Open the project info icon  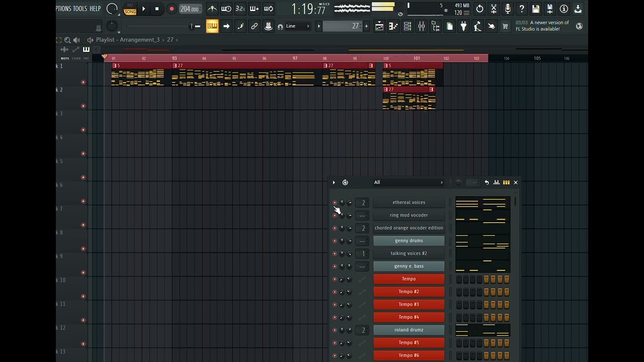coord(564,9)
